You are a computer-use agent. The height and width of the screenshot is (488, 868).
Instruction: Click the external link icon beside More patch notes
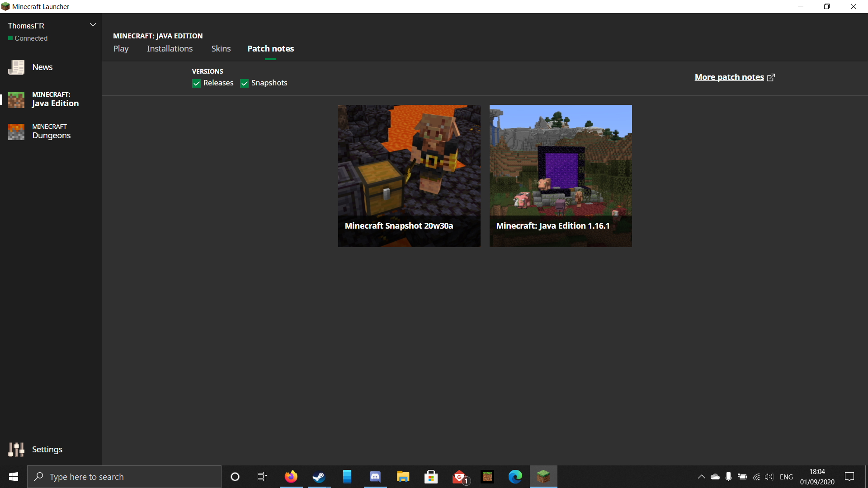click(771, 77)
